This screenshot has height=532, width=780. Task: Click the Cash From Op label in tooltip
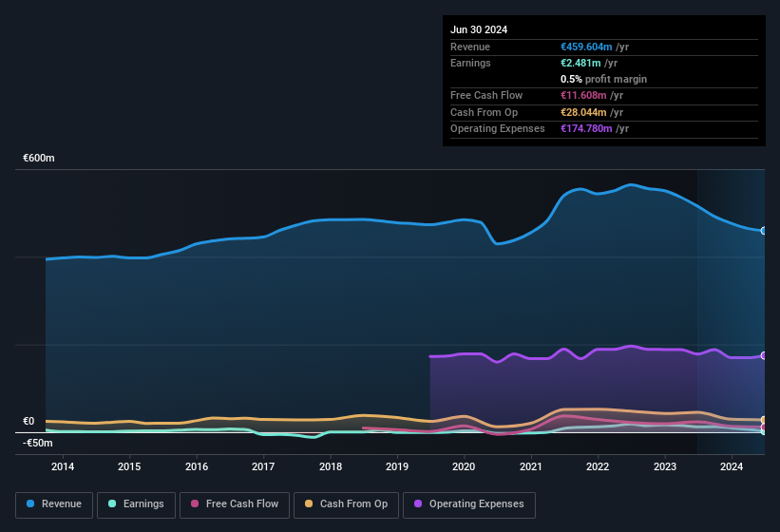coord(484,112)
